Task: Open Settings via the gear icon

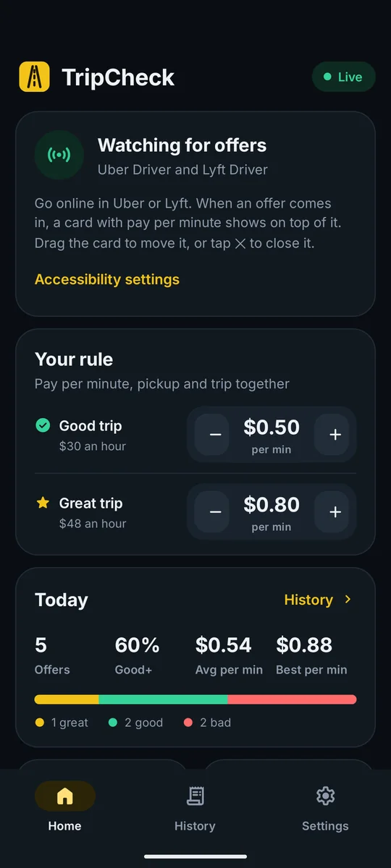Action: click(x=325, y=796)
